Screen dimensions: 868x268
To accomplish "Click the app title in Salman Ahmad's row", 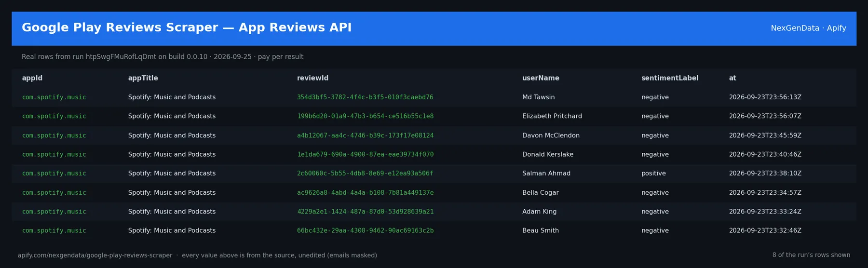I will 172,174.
